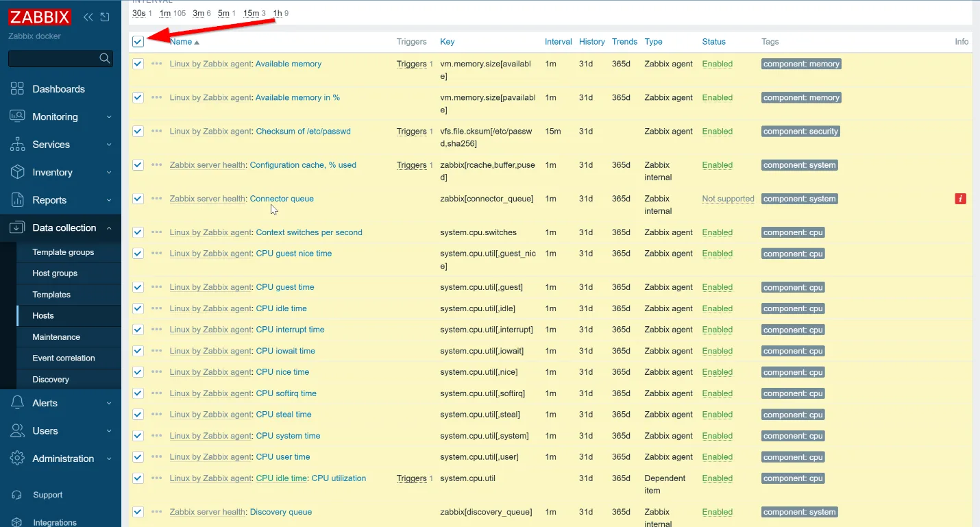Screen dimensions: 980x527
Task: Open three-dot menu for Available memory item
Action: click(x=157, y=64)
